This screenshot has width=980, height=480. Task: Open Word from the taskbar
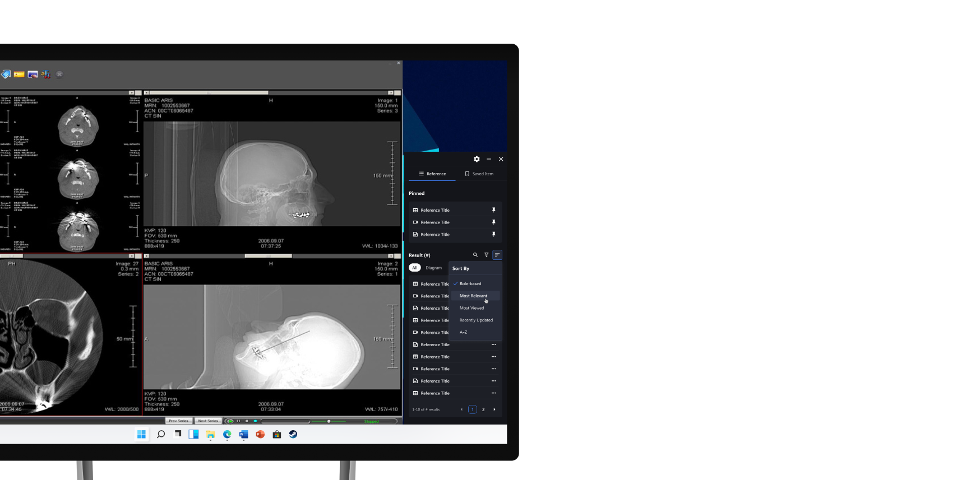point(243,434)
